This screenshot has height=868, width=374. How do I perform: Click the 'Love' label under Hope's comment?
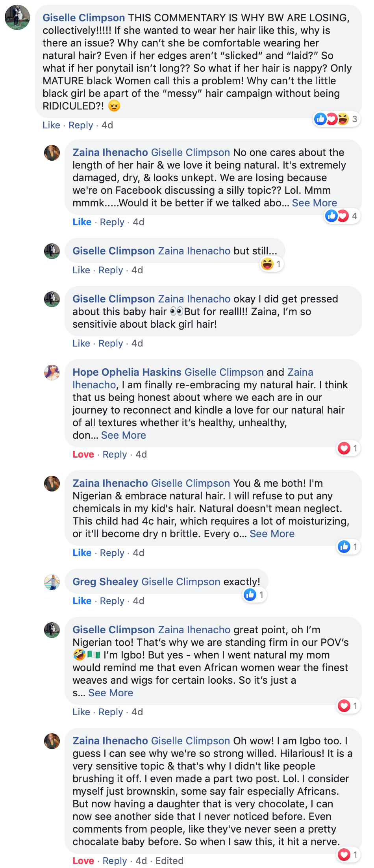coord(83,454)
